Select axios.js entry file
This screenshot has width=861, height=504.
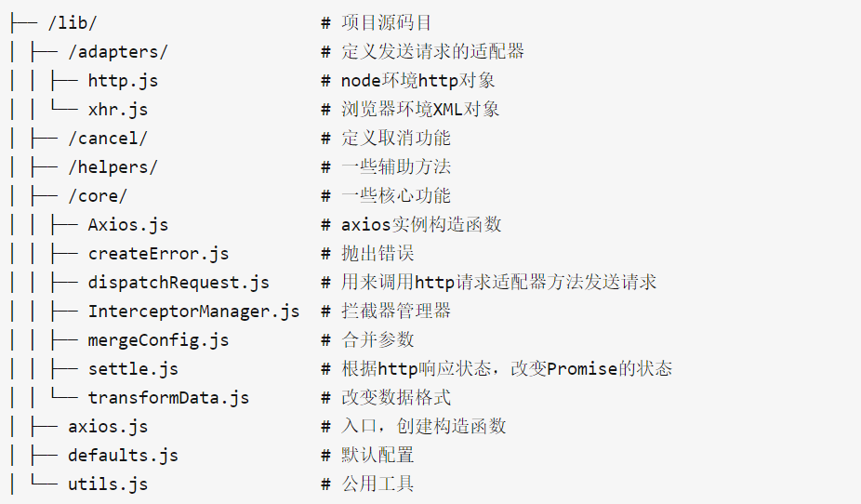[x=108, y=427]
